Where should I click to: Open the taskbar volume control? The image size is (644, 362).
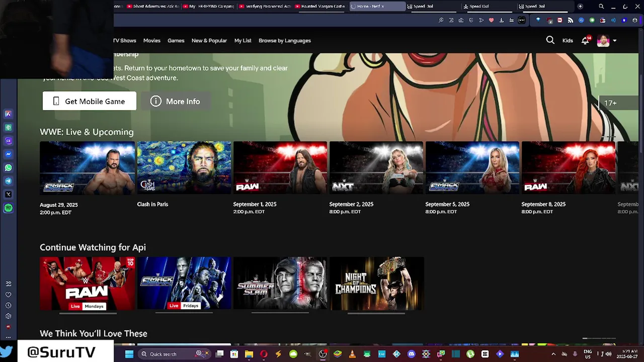[x=609, y=354]
